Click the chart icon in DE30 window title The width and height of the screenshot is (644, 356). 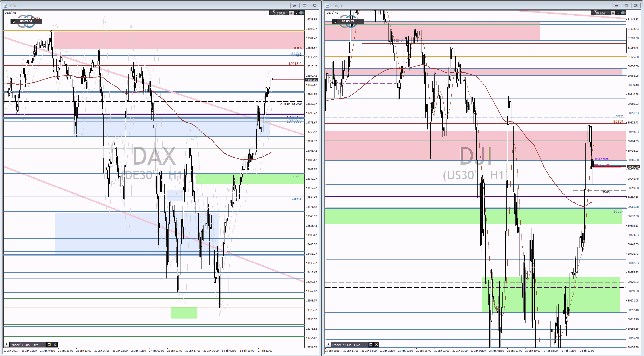(x=5, y=6)
